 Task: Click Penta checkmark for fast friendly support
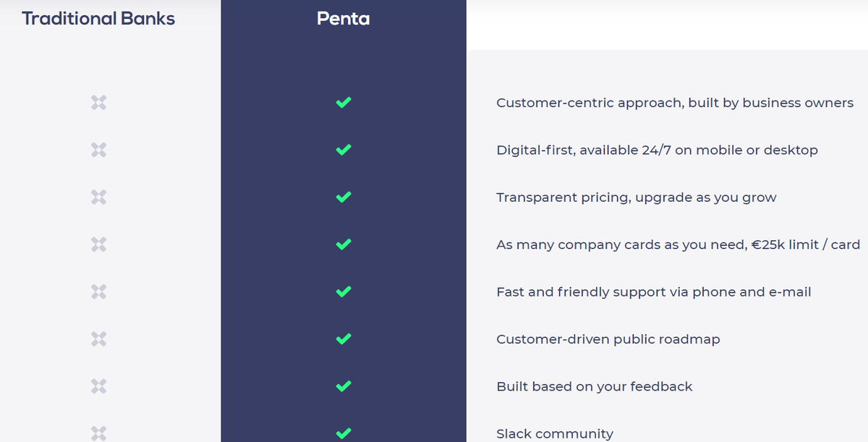344,292
